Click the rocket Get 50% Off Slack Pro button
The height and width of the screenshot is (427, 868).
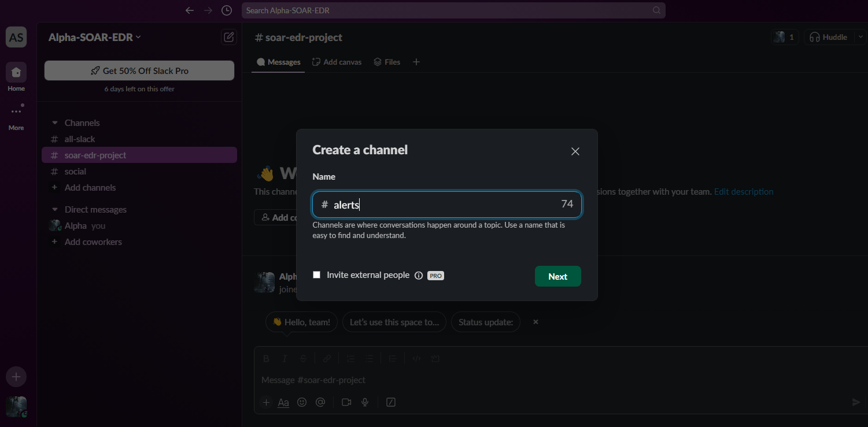pyautogui.click(x=139, y=70)
